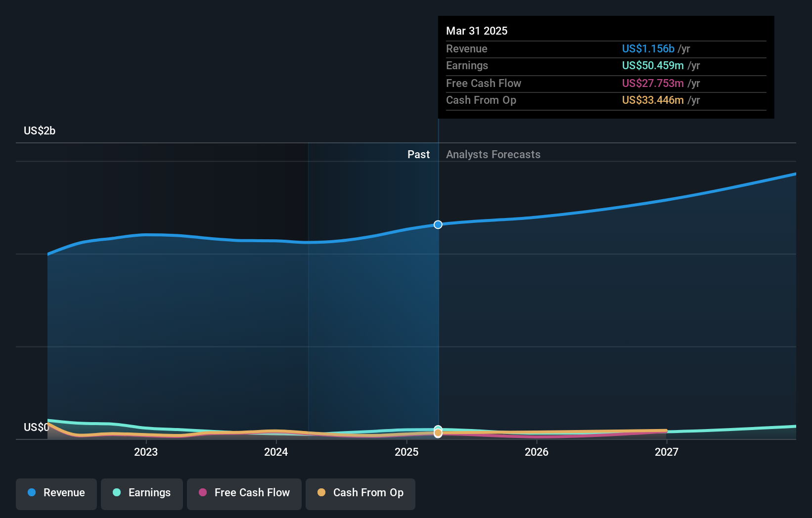The width and height of the screenshot is (812, 518).
Task: Click the US$1.156b revenue value
Action: coord(648,48)
